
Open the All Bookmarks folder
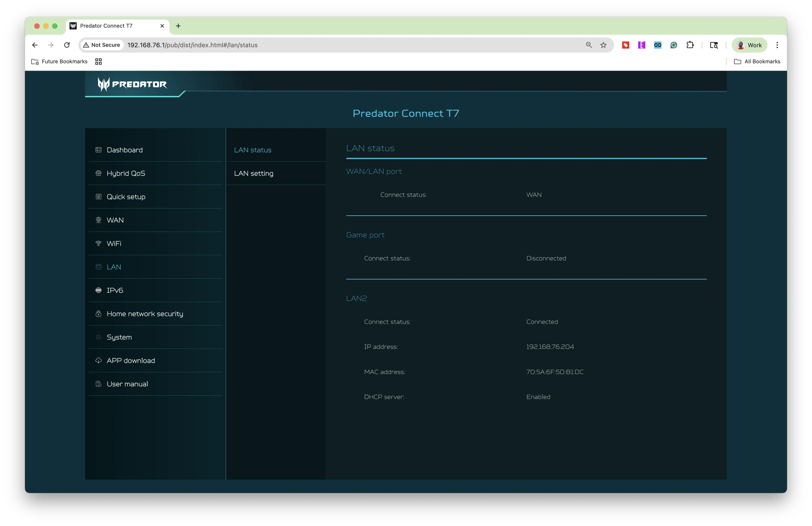757,62
